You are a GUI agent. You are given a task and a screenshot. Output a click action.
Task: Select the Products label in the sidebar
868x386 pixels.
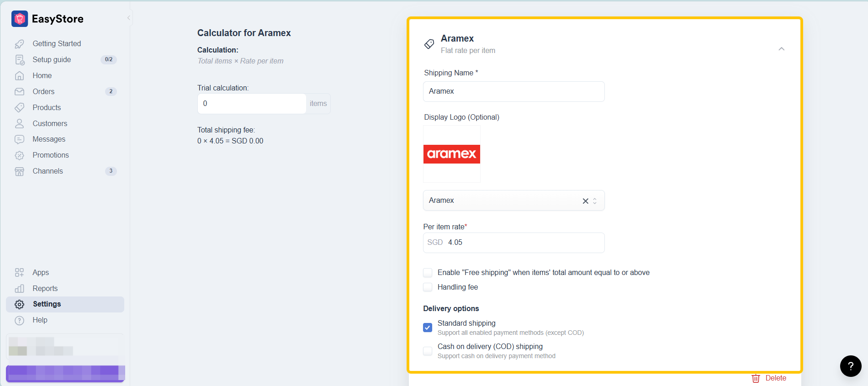[x=47, y=108]
